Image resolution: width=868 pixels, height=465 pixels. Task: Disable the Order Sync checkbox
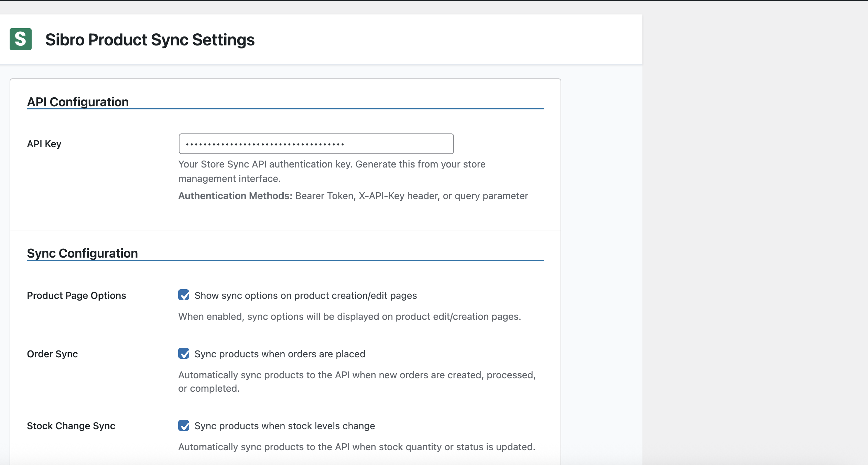point(184,354)
